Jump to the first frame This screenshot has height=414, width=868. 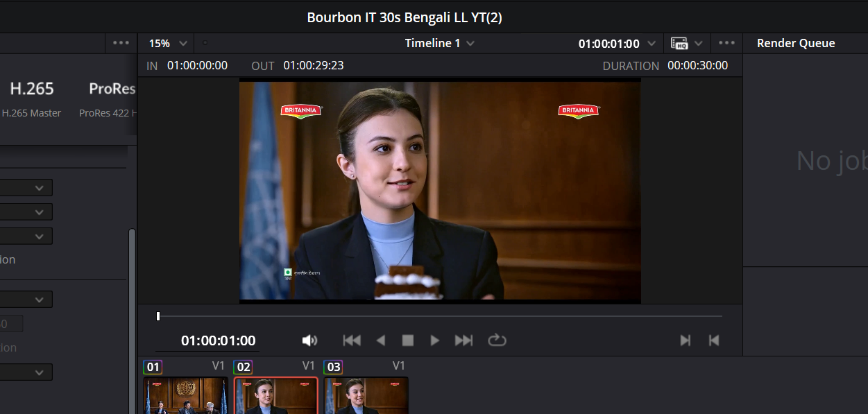pos(352,340)
